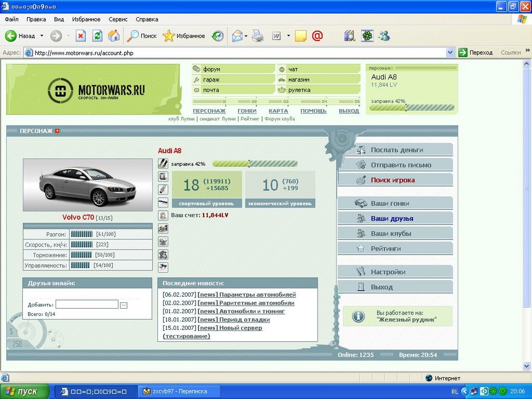
Task: Expand the address bar dropdown list
Action: [450, 53]
